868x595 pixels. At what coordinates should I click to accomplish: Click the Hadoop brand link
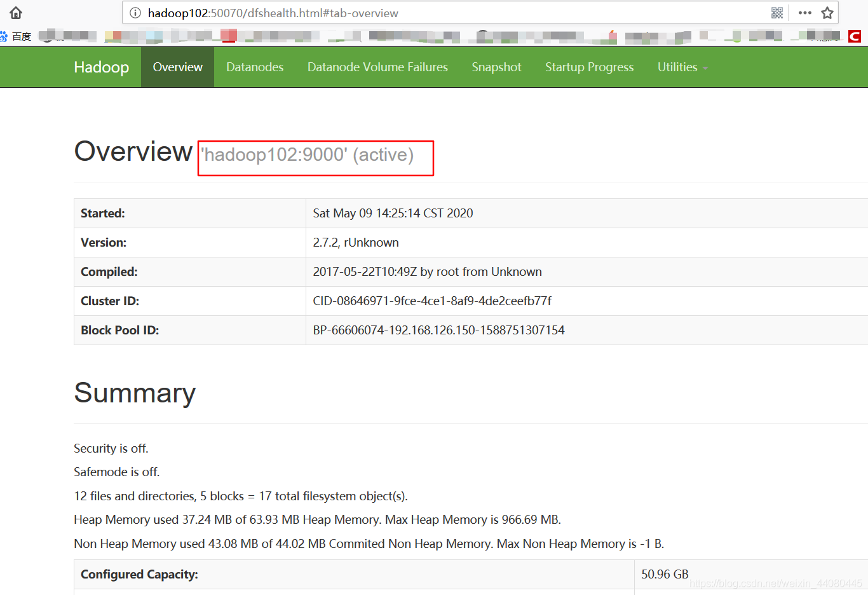tap(102, 67)
